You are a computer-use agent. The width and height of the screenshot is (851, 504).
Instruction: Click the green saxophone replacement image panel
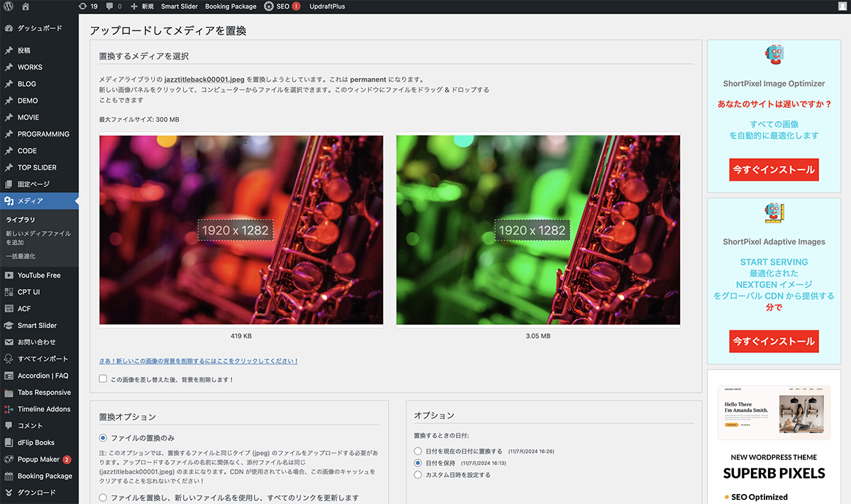tap(538, 230)
